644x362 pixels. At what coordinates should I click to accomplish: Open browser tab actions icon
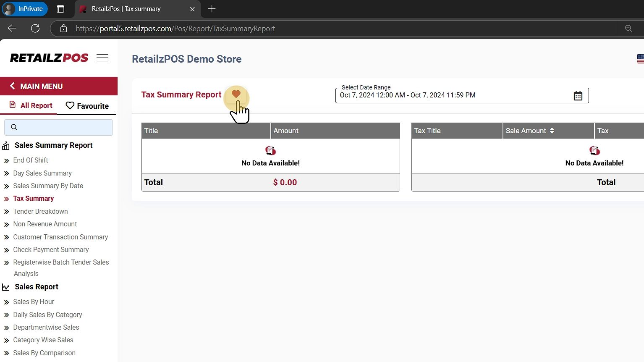tap(60, 9)
